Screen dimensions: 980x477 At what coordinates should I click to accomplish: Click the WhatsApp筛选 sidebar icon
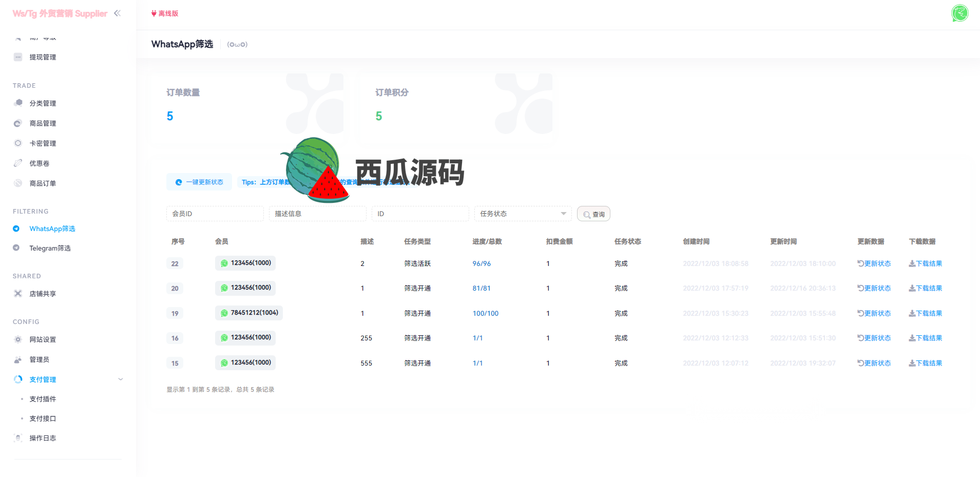click(16, 228)
